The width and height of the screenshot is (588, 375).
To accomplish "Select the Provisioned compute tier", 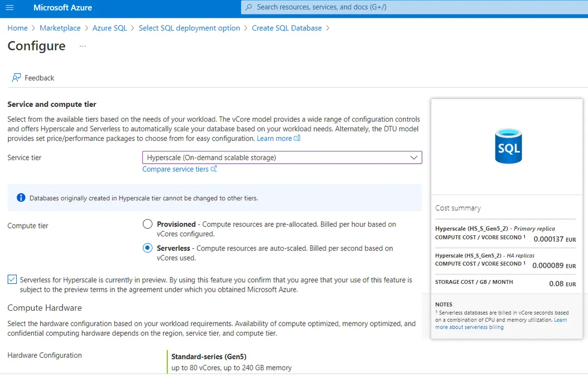I will [147, 224].
